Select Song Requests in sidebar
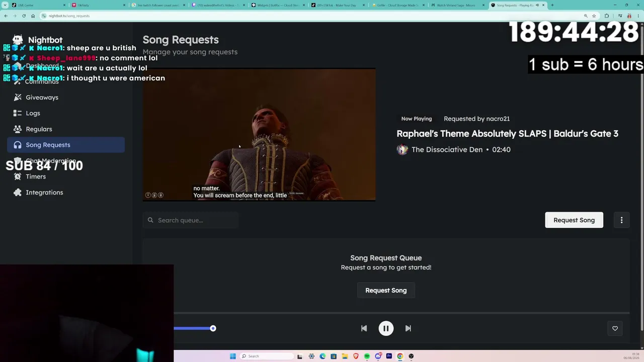This screenshot has height=362, width=644. [65, 145]
